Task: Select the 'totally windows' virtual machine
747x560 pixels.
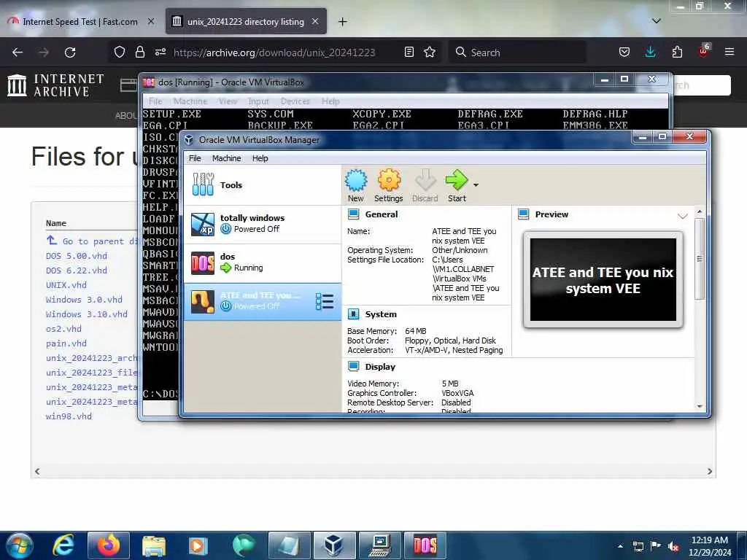Action: (263, 224)
